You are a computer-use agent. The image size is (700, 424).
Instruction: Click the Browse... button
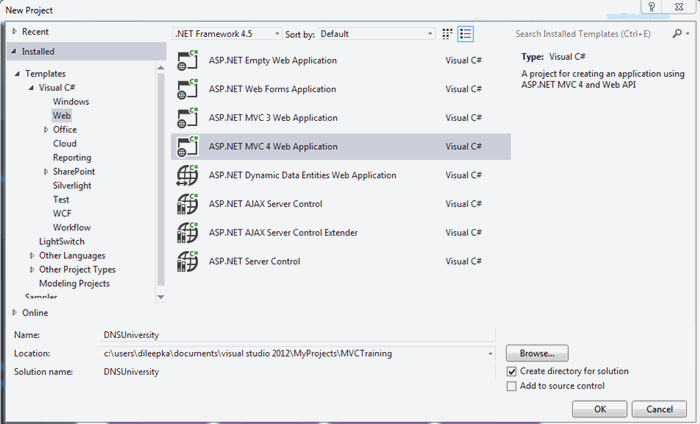537,353
